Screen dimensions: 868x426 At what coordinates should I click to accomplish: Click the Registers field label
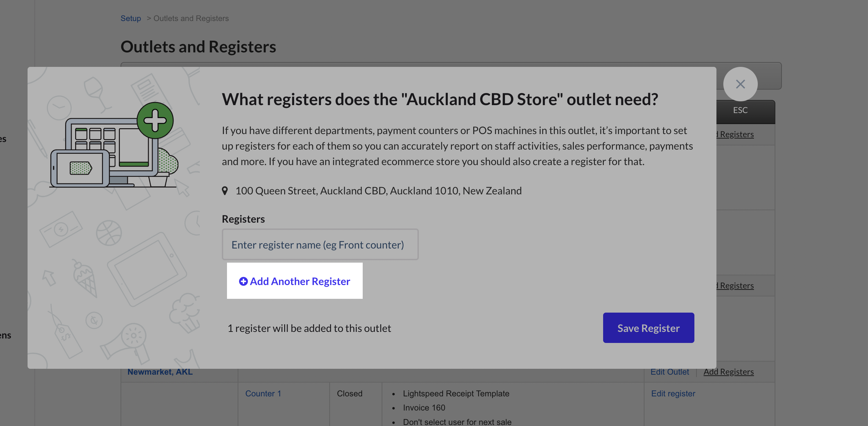tap(243, 219)
